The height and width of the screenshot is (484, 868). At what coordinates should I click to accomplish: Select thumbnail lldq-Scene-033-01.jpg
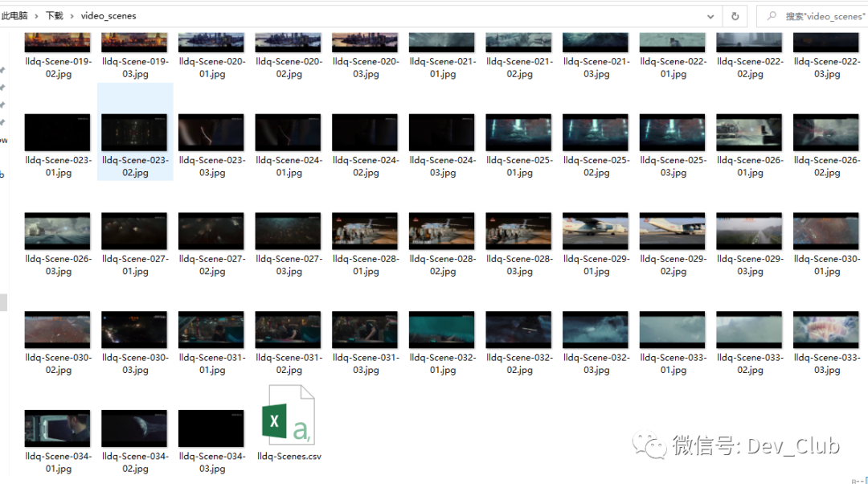tap(672, 330)
